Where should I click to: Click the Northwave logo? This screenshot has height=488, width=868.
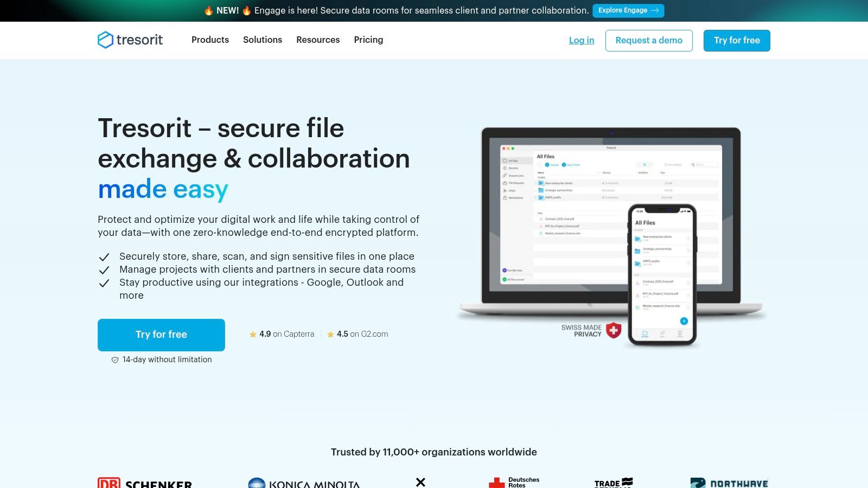729,483
